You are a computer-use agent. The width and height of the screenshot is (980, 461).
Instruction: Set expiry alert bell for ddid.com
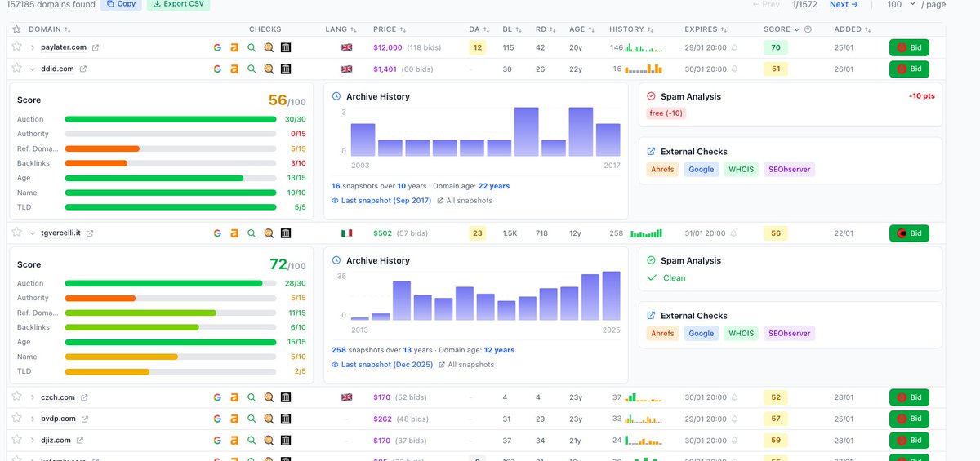pyautogui.click(x=734, y=69)
